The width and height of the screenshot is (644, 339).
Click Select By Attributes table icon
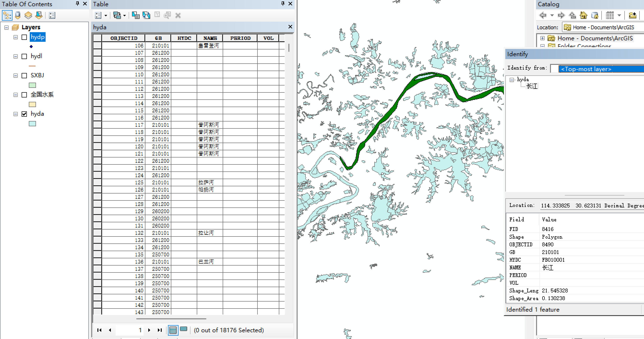[x=136, y=16]
